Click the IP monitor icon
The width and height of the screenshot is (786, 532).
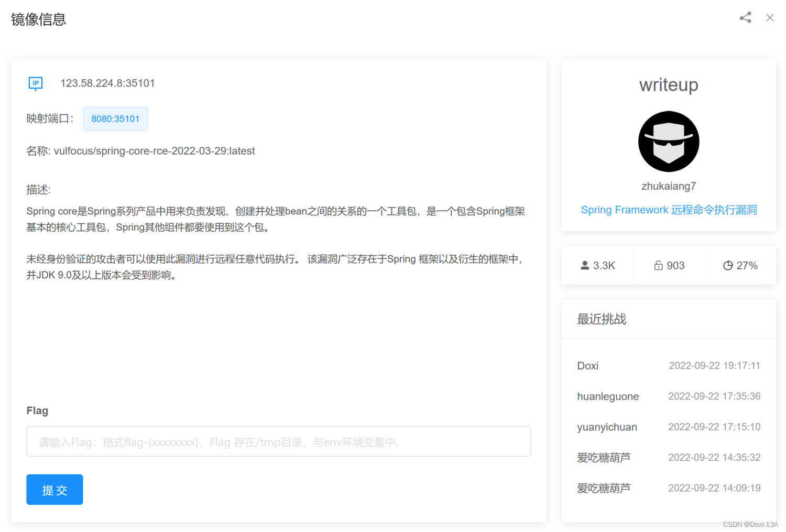pyautogui.click(x=36, y=83)
